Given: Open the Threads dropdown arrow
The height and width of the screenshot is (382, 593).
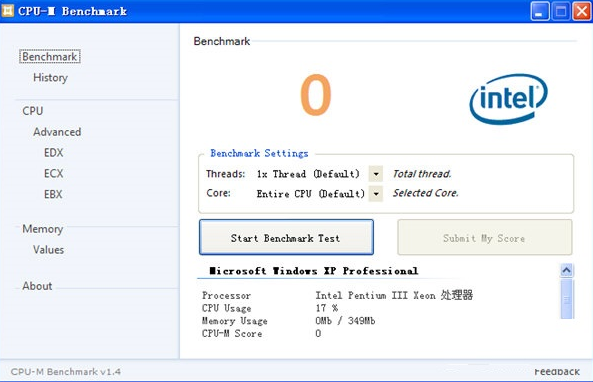Looking at the screenshot, I should pos(376,174).
